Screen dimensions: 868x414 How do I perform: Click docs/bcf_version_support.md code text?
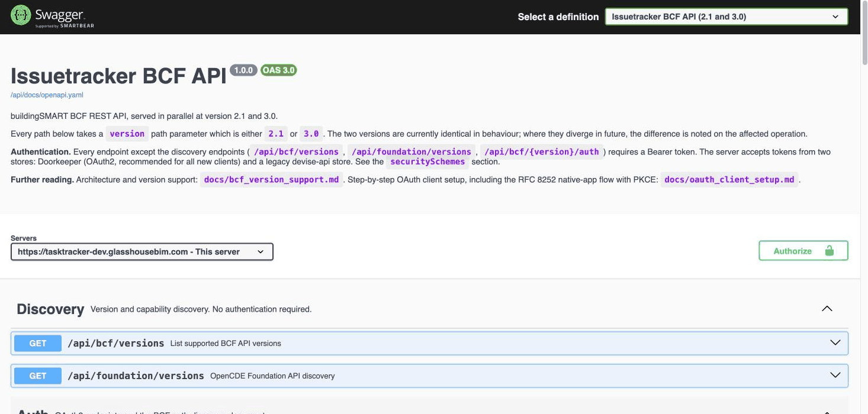272,179
